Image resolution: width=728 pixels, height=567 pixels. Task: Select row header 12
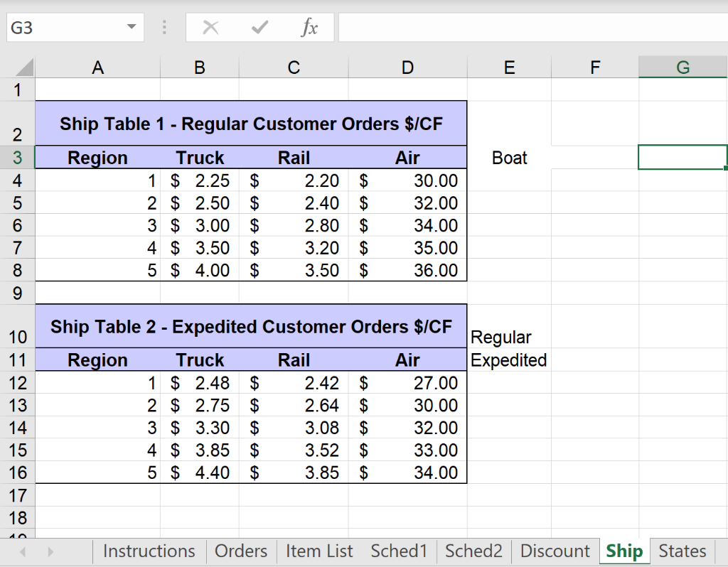[x=18, y=383]
